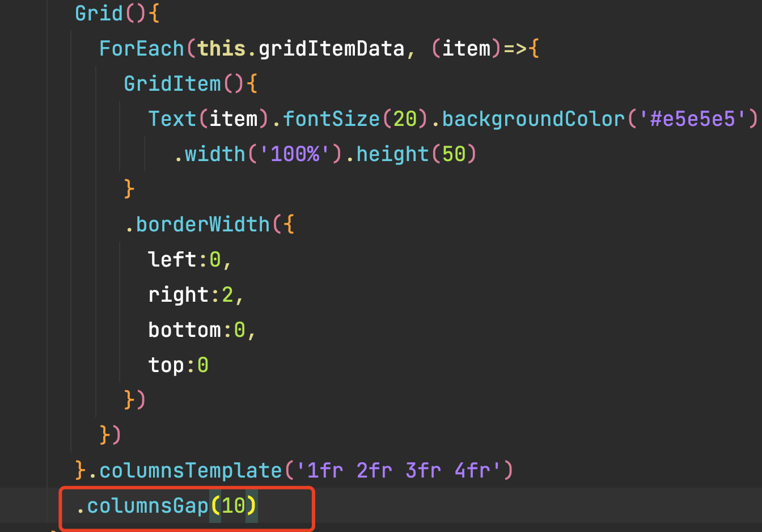Click the columnsTemplate method
Screen dimensions: 762x532
(x=190, y=470)
